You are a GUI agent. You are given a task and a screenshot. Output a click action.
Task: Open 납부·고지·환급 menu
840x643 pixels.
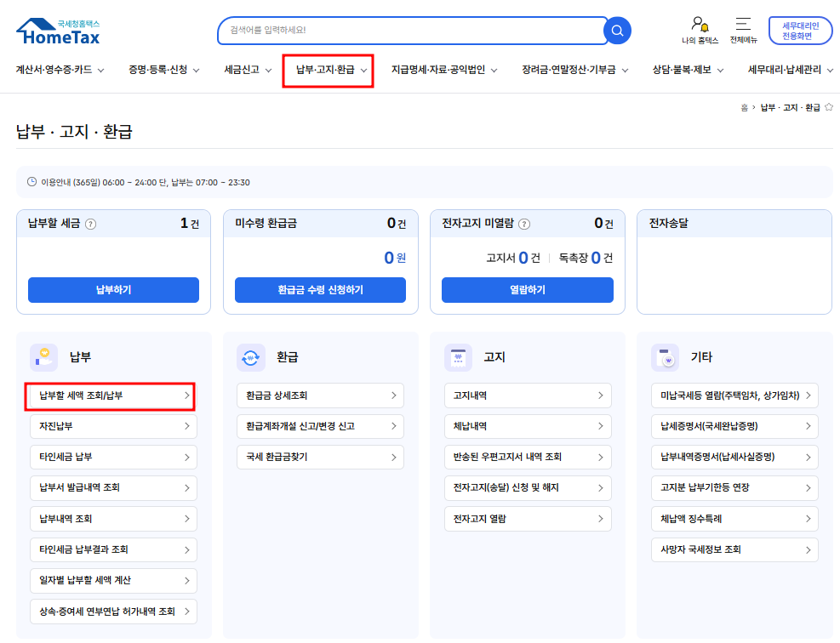328,70
